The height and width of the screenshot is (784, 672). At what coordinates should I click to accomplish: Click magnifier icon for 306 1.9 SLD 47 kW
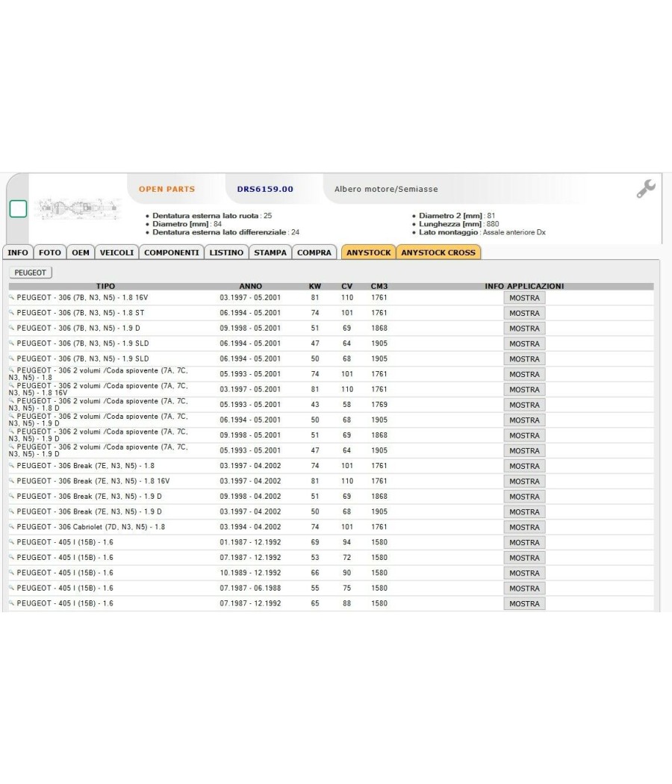[x=11, y=343]
